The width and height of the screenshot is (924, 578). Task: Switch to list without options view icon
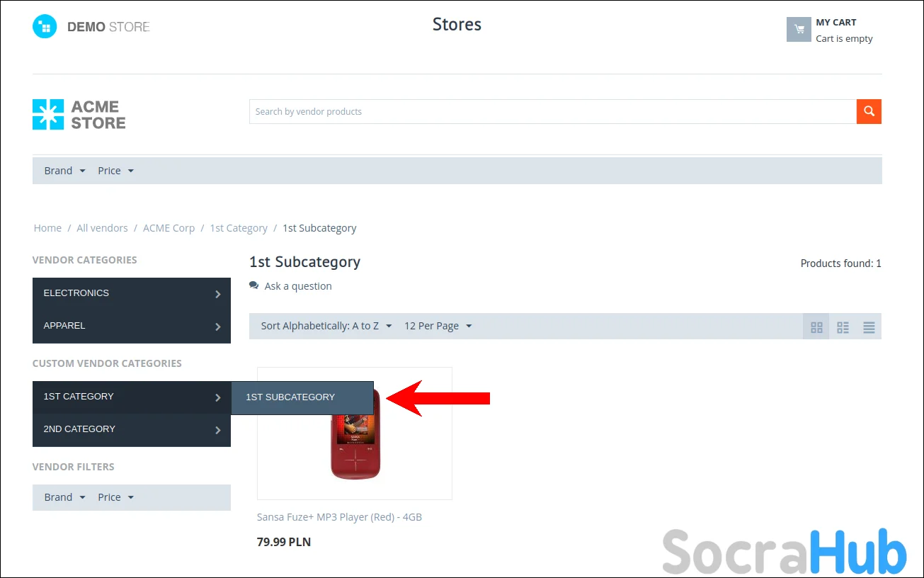[843, 327]
